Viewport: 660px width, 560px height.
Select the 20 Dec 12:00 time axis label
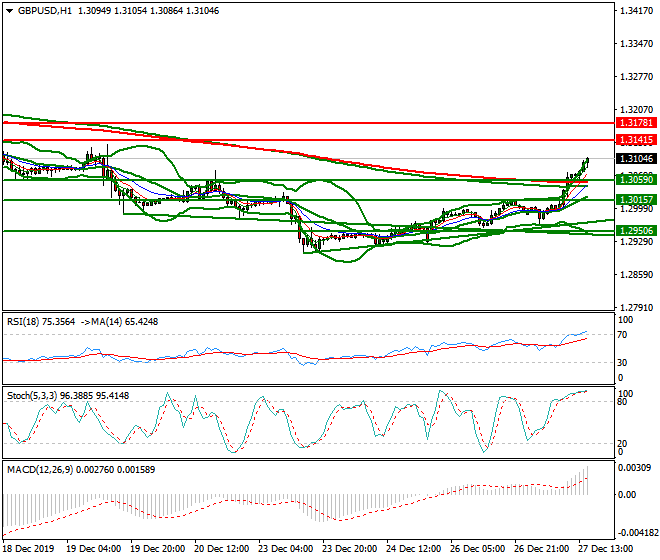point(221,549)
